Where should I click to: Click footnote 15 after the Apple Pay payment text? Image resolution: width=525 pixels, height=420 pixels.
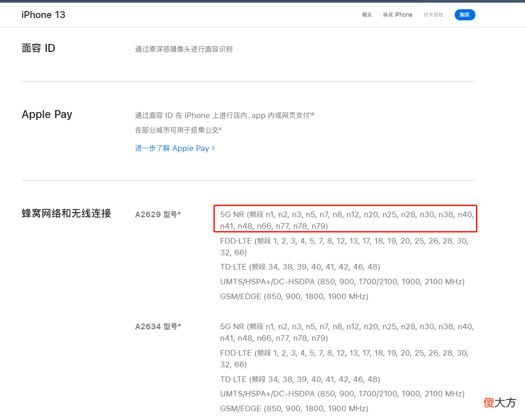coord(312,113)
